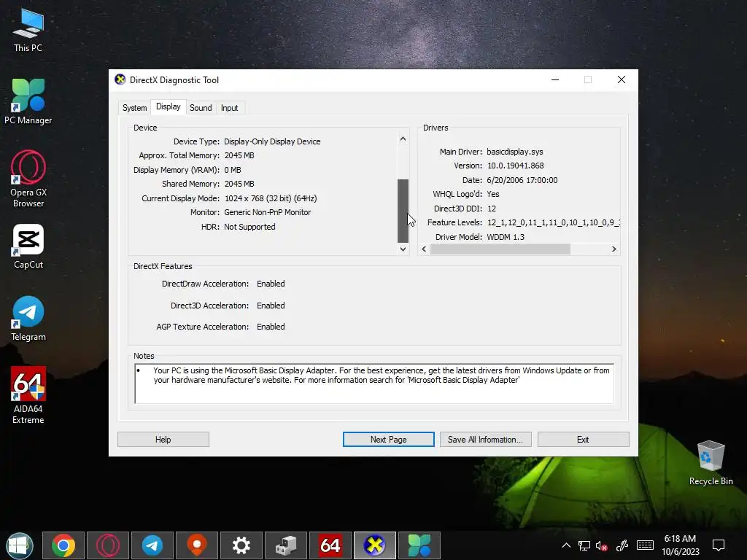
Task: Click Drivers panel scroll right arrow
Action: (614, 249)
